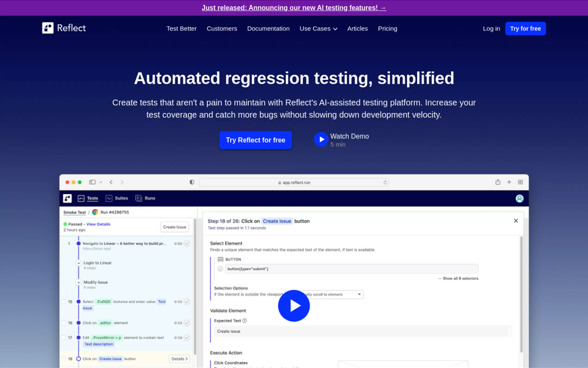Click the Reflect logo icon in header
Screen dimensions: 588x368
click(x=48, y=28)
